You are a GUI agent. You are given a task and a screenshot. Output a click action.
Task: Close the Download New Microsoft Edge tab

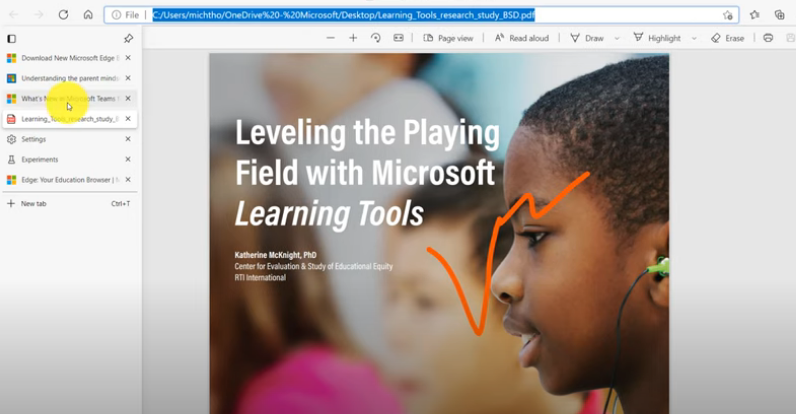[128, 58]
